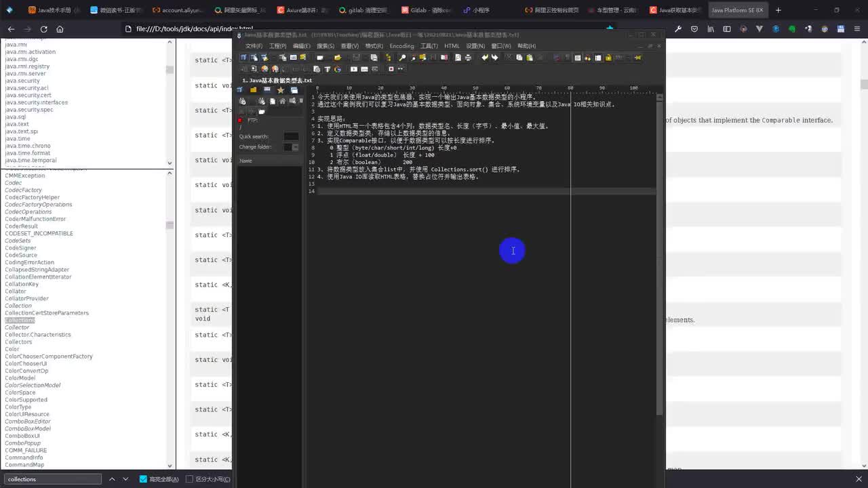Select the 'Java基本数据类型表.txt' document tab
Screen dimensions: 868x488
(277, 80)
